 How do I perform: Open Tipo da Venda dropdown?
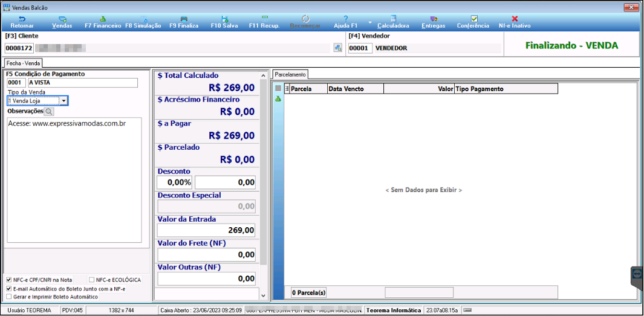pyautogui.click(x=63, y=100)
